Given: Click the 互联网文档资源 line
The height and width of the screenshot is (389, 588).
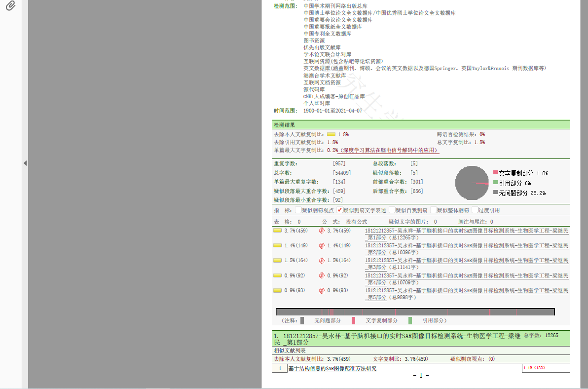Looking at the screenshot, I should coord(322,82).
